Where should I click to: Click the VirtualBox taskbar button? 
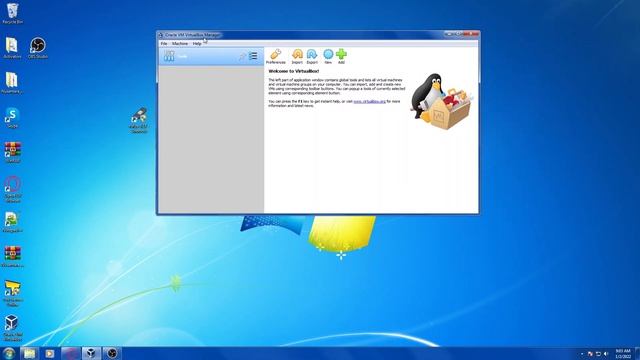pyautogui.click(x=91, y=353)
